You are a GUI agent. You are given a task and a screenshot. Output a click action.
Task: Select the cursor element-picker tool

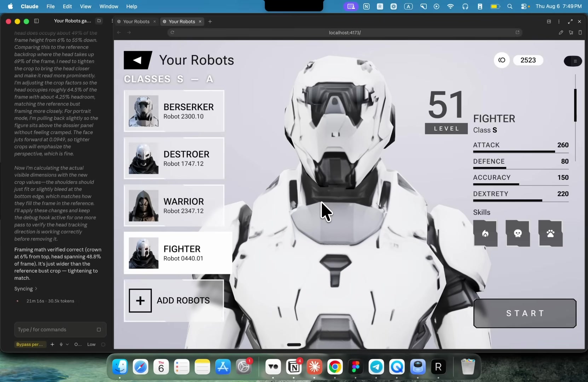coord(571,33)
